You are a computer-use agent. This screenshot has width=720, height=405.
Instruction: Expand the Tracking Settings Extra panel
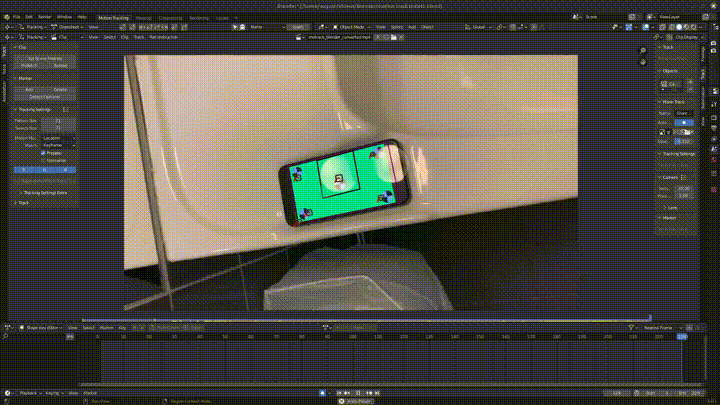tap(44, 192)
